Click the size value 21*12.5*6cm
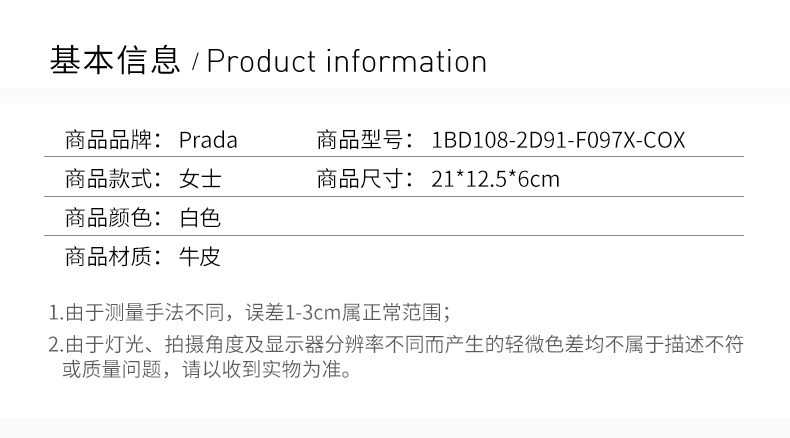The image size is (790, 438). click(x=496, y=179)
